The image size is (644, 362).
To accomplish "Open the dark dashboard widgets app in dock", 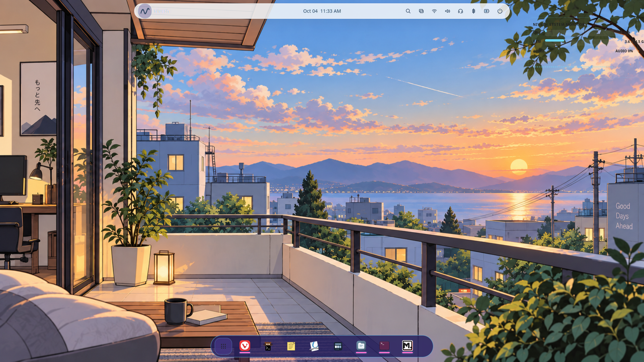I will tap(338, 346).
